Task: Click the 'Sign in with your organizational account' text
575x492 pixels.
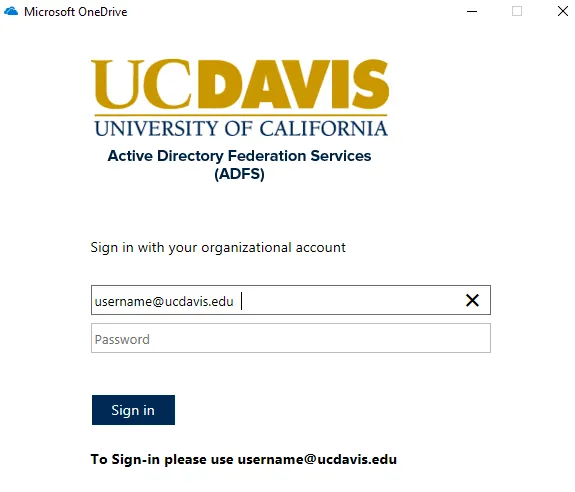Action: click(218, 247)
